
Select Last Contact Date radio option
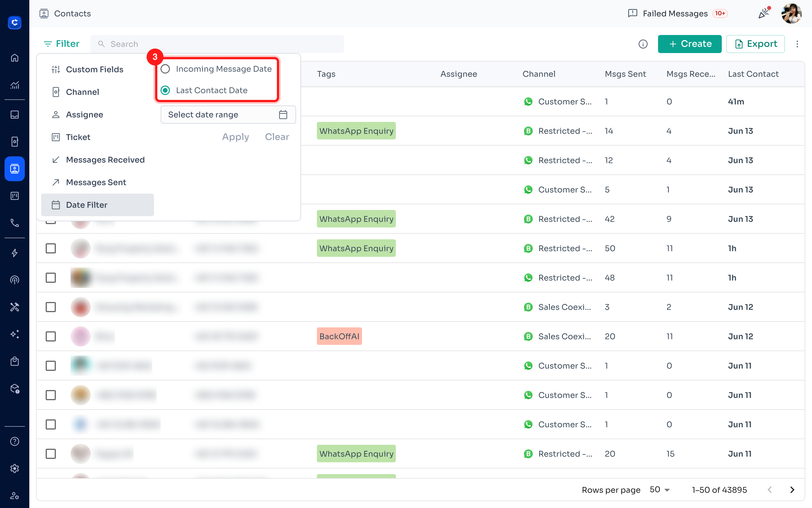click(165, 90)
